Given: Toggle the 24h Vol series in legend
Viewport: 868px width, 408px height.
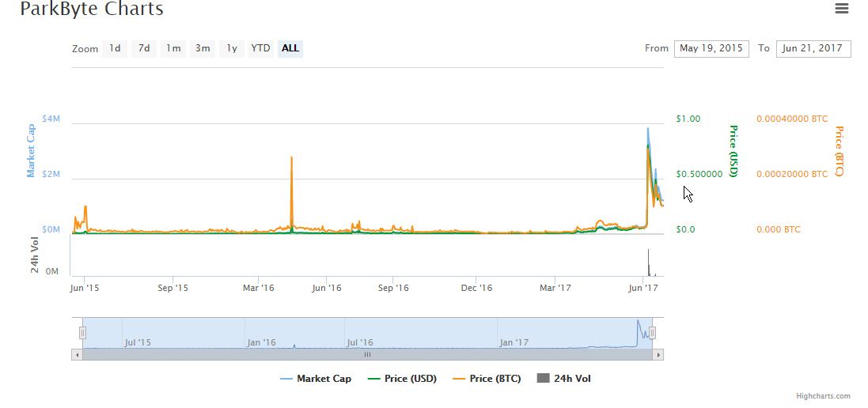Looking at the screenshot, I should click(x=564, y=379).
